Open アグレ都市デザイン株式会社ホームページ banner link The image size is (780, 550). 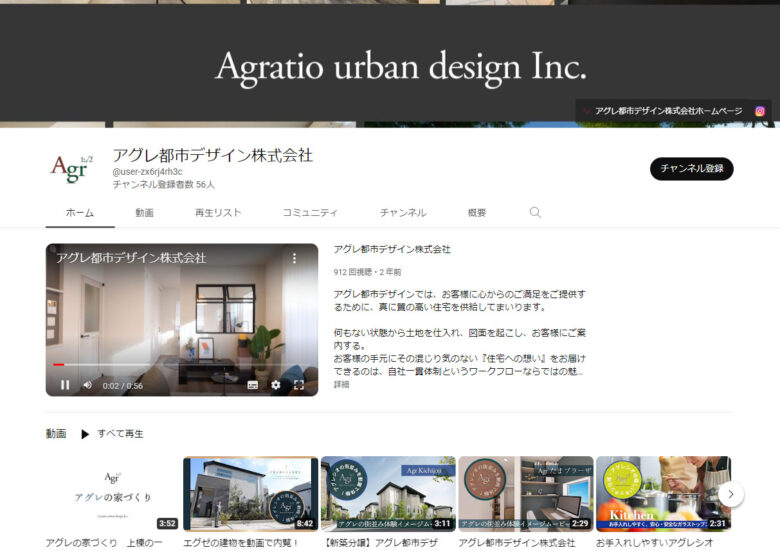point(668,111)
